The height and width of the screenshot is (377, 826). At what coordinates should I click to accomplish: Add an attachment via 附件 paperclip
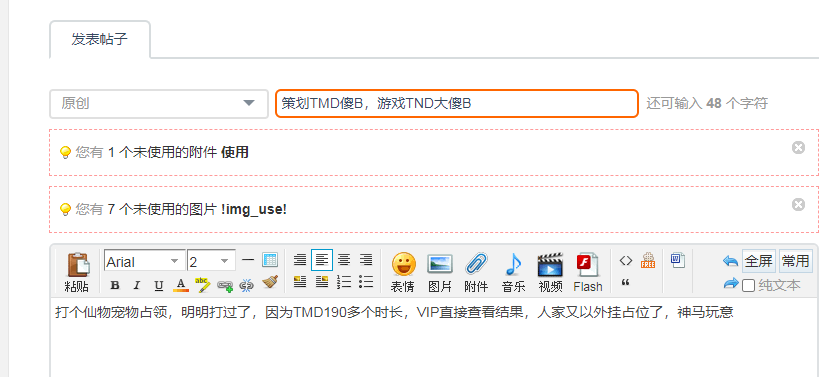tap(476, 272)
